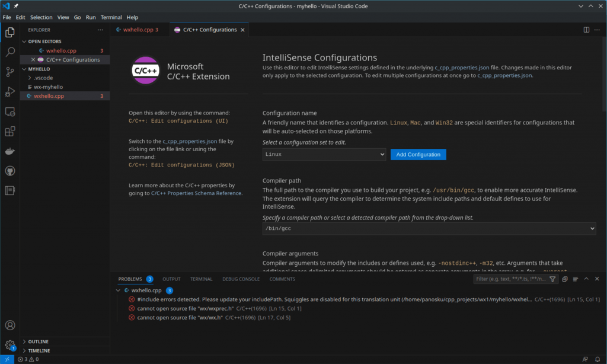The height and width of the screenshot is (364, 607).
Task: Close C/C++ Configurations in Open Editors list
Action: [33, 60]
